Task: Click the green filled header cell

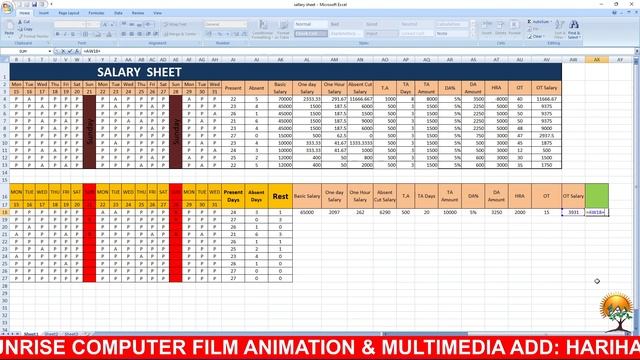Action: click(x=596, y=196)
